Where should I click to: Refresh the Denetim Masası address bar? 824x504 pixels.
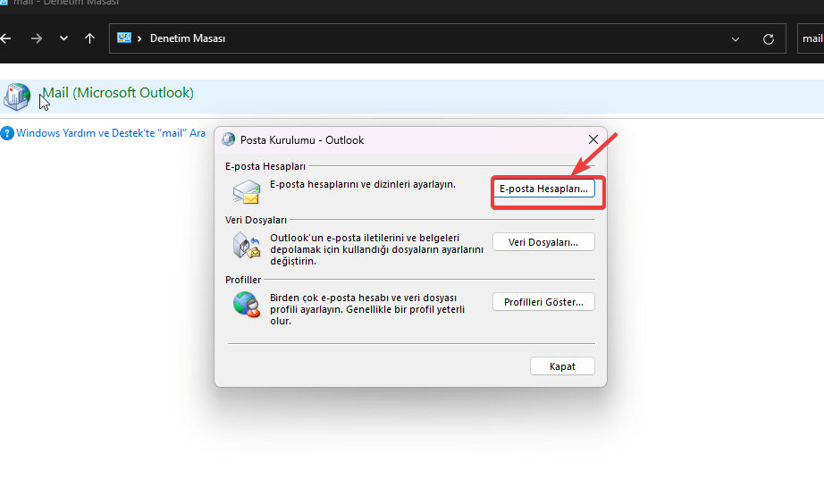pyautogui.click(x=768, y=39)
